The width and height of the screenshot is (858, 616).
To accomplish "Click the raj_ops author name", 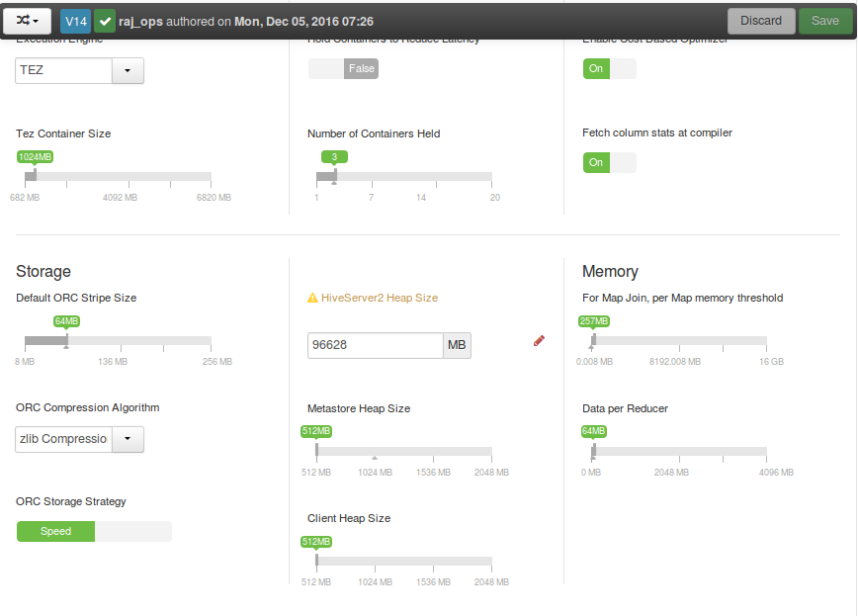I will [140, 22].
